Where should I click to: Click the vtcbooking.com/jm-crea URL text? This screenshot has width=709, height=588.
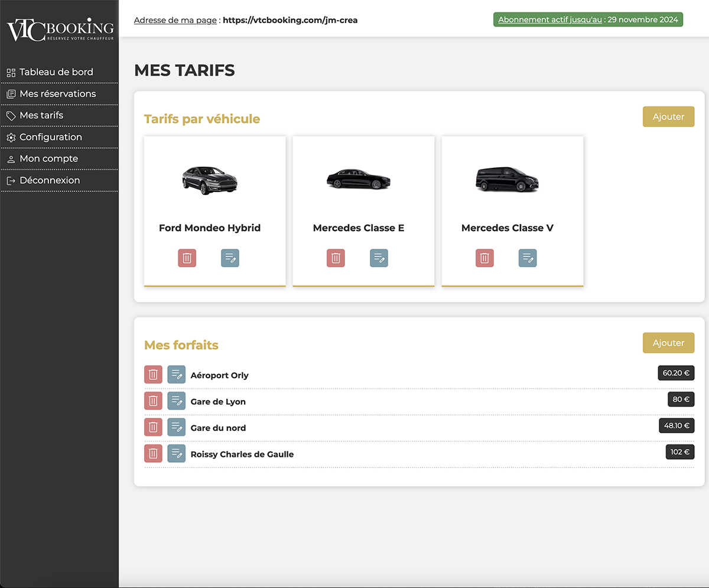point(290,20)
